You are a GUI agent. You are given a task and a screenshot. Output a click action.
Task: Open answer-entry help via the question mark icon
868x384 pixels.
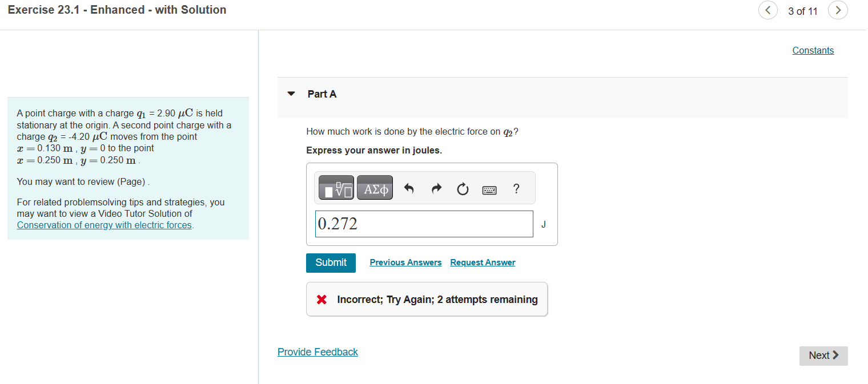516,188
